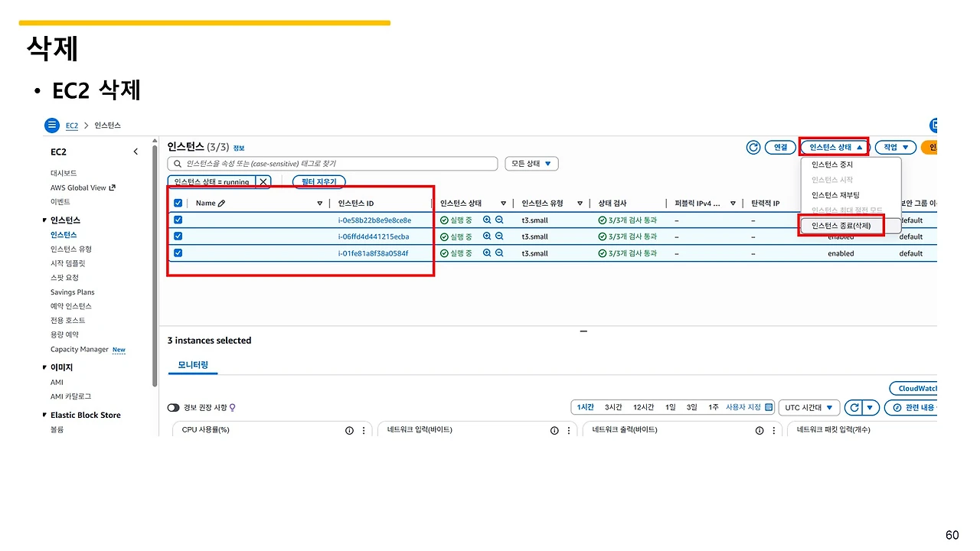Click the refresh icon beside the 연결 button
This screenshot has width=980, height=551.
pyautogui.click(x=753, y=148)
